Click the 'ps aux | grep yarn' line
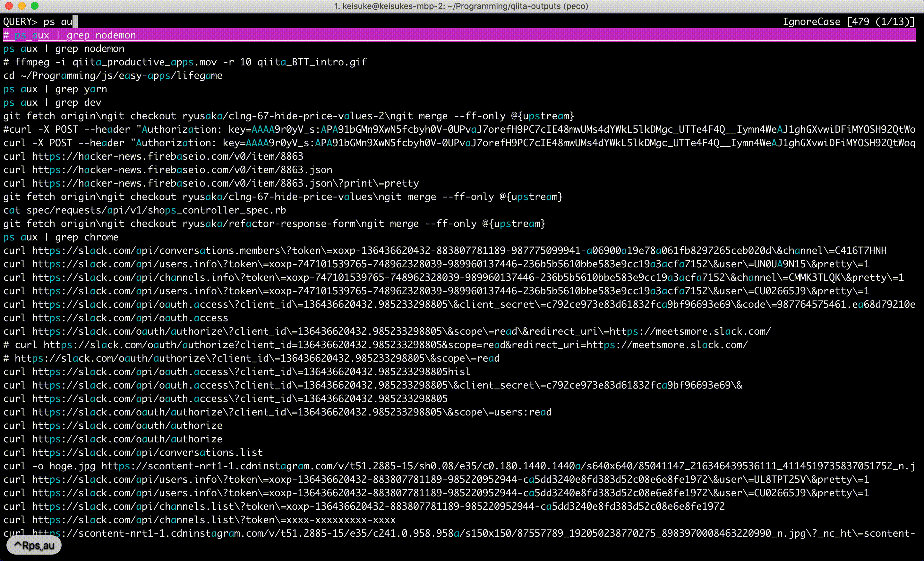Viewport: 924px width, 561px height. tap(55, 89)
